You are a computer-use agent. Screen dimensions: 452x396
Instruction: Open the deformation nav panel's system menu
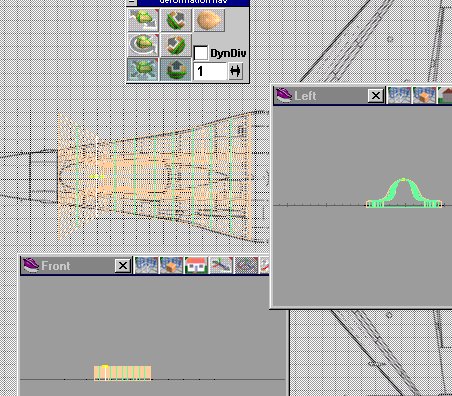point(132,2)
